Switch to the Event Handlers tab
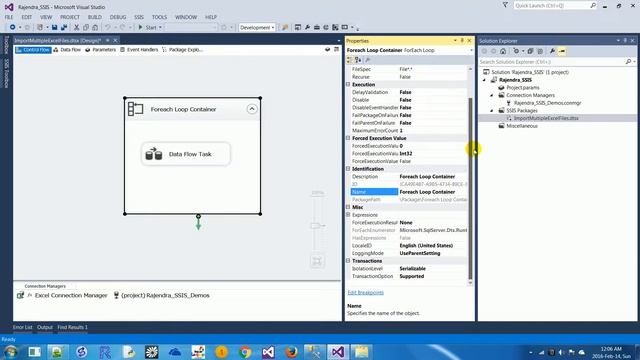 click(139, 50)
